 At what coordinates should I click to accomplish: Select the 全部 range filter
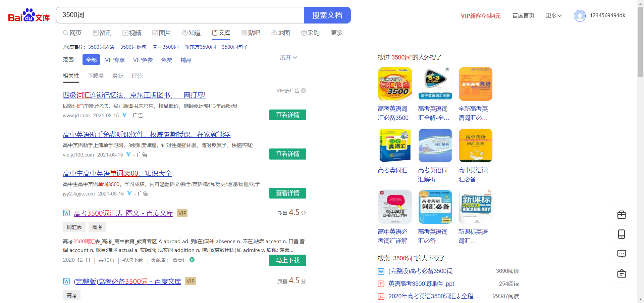tap(91, 60)
